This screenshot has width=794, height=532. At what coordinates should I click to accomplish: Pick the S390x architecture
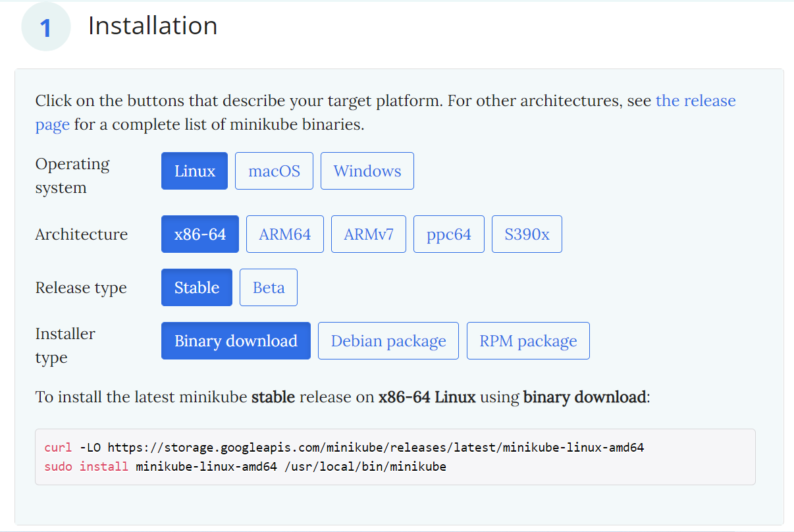click(527, 234)
